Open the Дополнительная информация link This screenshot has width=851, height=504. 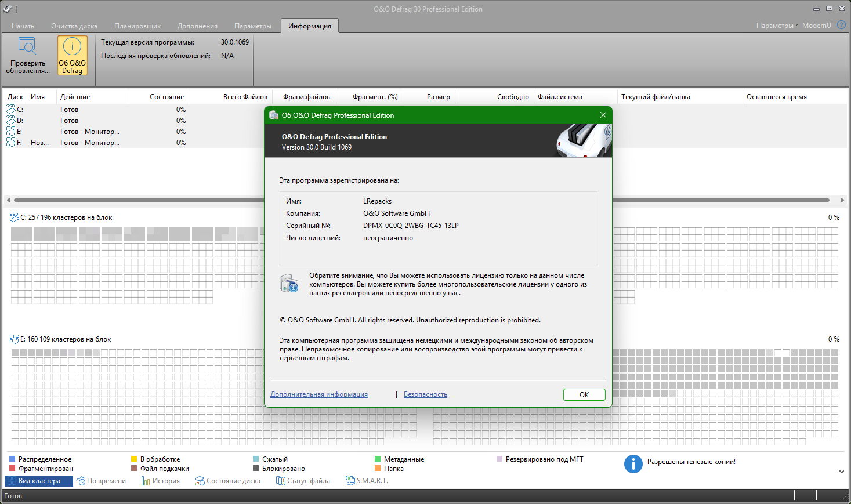[318, 394]
